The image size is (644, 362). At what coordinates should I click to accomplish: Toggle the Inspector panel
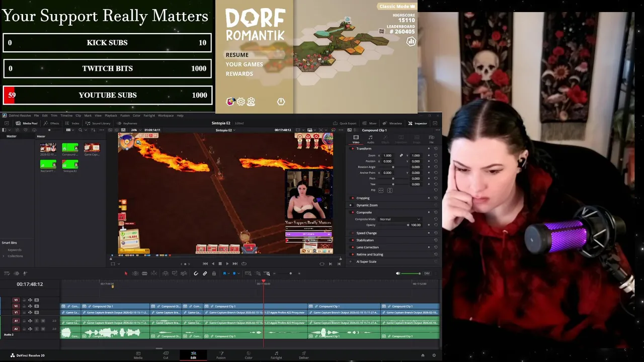coord(418,123)
